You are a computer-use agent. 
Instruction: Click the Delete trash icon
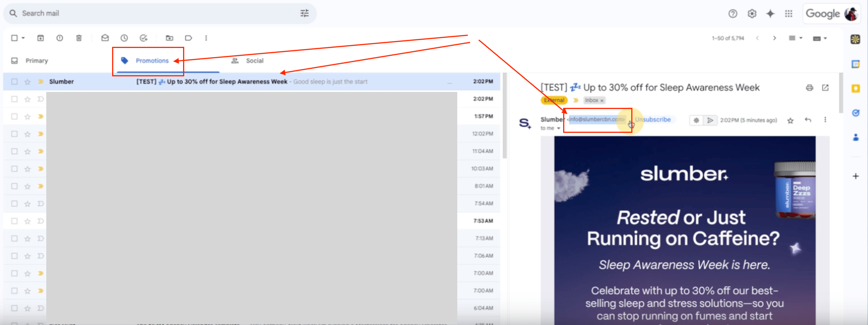click(x=79, y=38)
